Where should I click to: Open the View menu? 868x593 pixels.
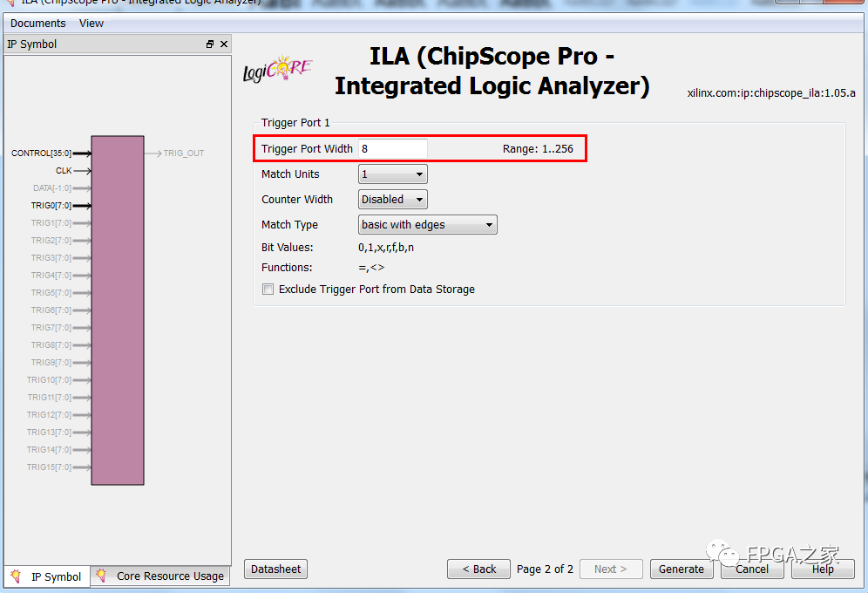(92, 24)
